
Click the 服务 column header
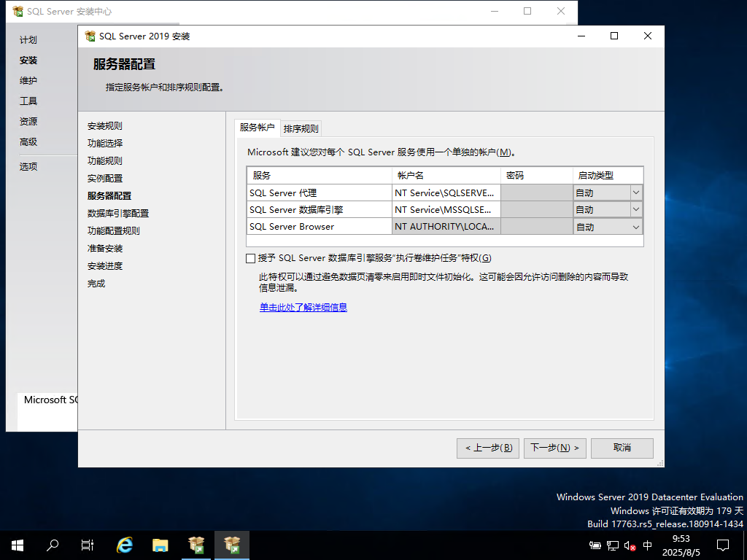click(320, 176)
